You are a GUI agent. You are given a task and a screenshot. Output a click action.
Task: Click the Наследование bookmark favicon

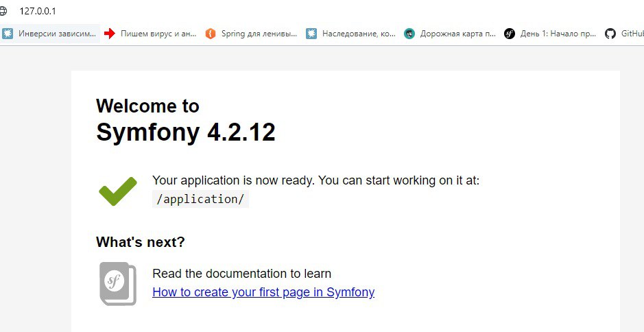[x=311, y=34]
